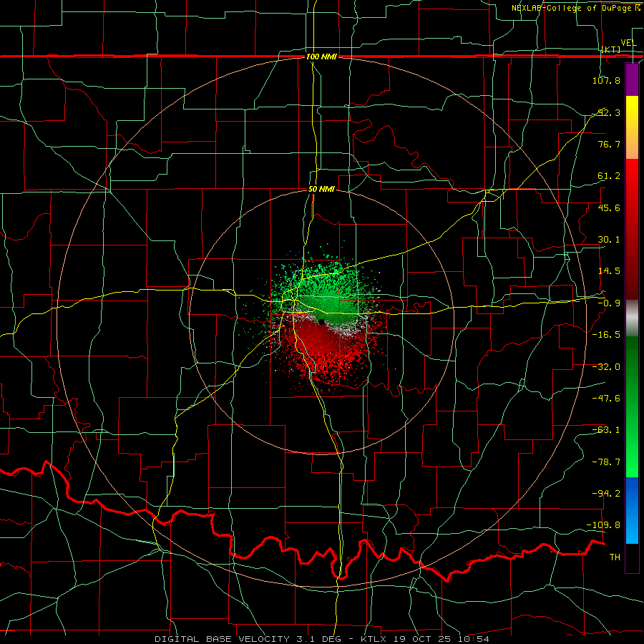The height and width of the screenshot is (644, 644).
Task: Click the DIGITAL BASE VELOCITY caption text
Action: pyautogui.click(x=223, y=639)
